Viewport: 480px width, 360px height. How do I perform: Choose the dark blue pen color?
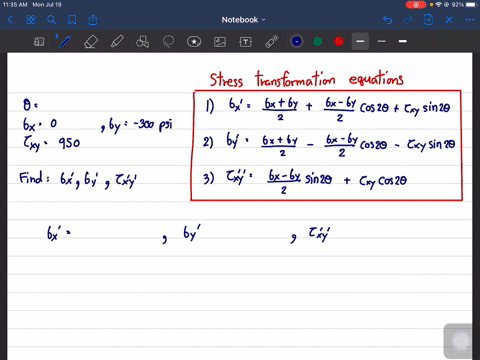coord(297,41)
